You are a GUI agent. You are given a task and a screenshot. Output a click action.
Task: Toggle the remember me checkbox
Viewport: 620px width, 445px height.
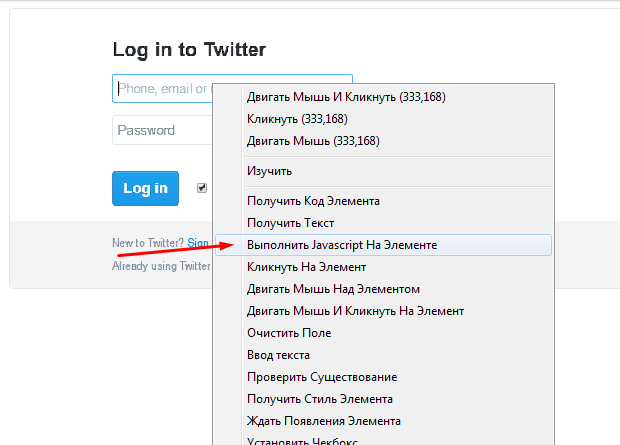[202, 188]
